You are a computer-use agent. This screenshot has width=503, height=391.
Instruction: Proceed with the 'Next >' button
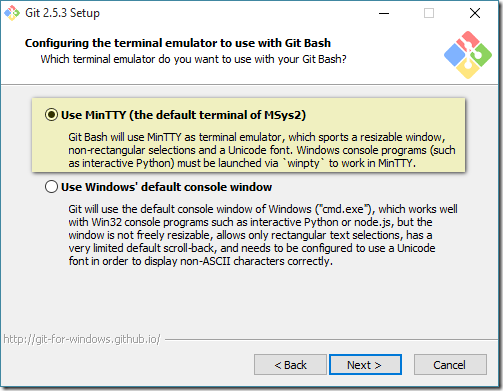tap(365, 365)
